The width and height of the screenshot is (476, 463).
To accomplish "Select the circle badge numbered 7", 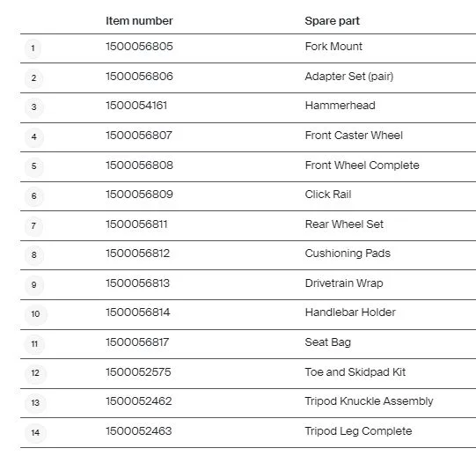I will tap(33, 226).
